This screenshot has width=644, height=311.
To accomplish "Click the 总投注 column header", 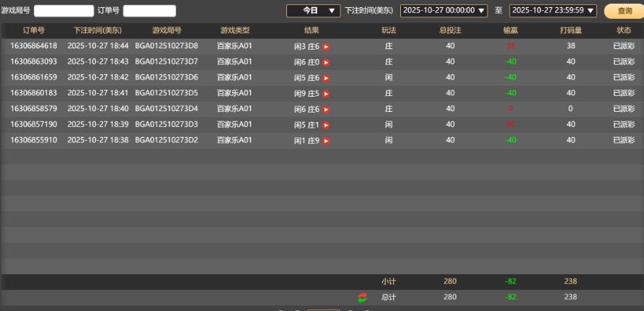I will (x=450, y=30).
